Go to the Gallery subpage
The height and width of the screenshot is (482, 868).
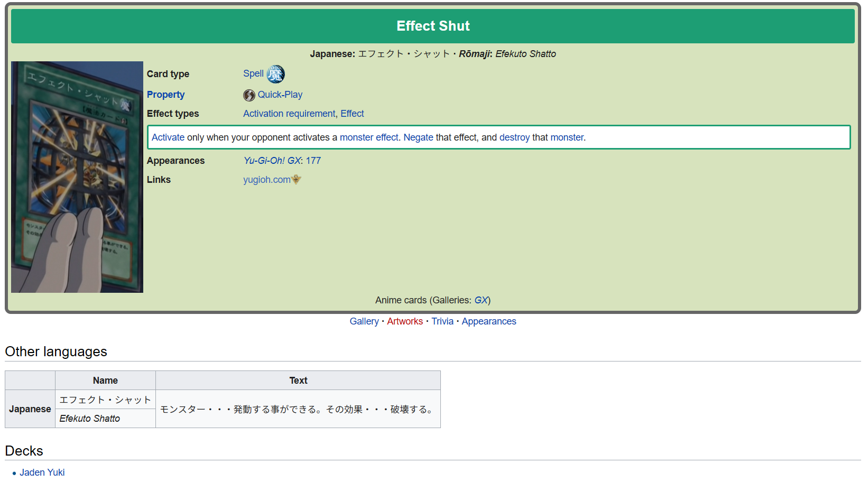[364, 321]
